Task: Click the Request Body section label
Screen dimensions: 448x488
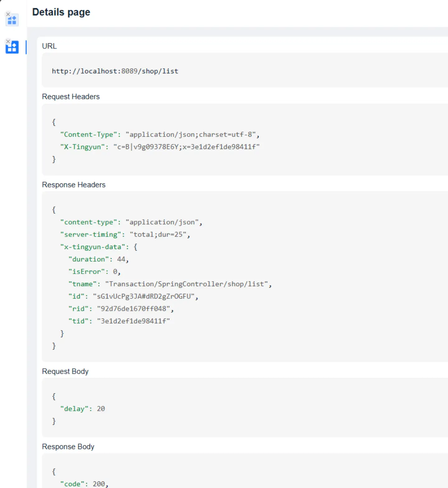Action: [65, 372]
